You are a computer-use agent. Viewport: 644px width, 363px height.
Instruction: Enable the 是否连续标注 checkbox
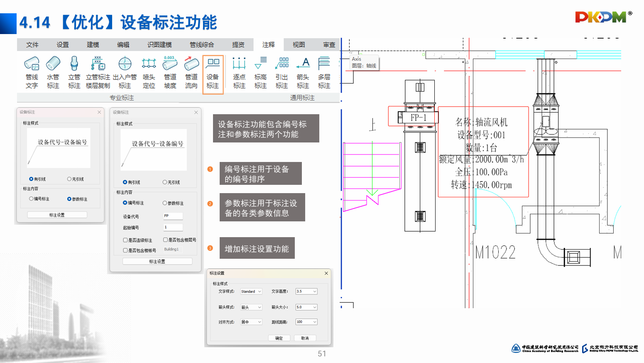(x=125, y=240)
